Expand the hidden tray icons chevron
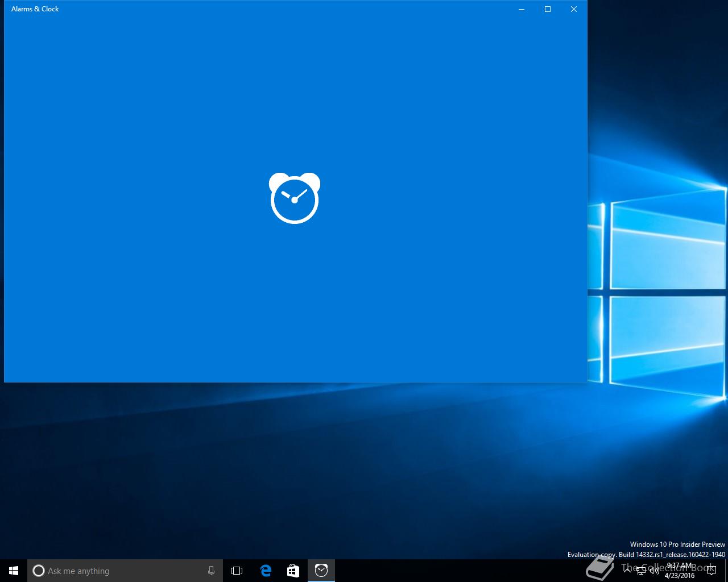The width and height of the screenshot is (728, 582). coord(627,571)
